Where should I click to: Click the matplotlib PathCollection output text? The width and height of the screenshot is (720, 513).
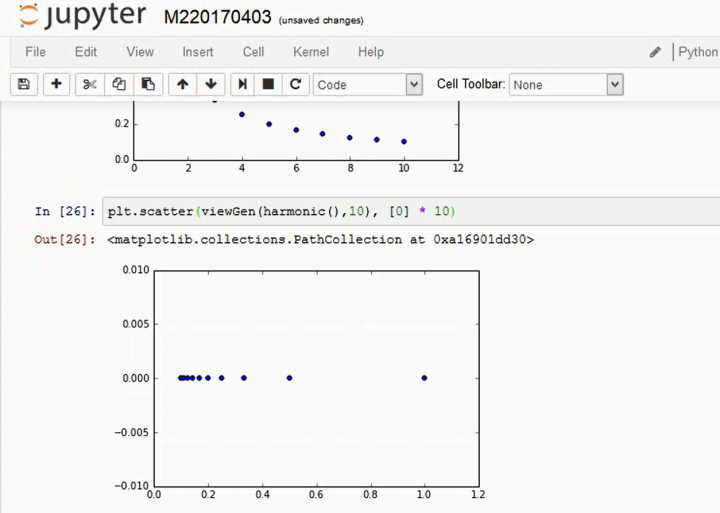tap(321, 239)
